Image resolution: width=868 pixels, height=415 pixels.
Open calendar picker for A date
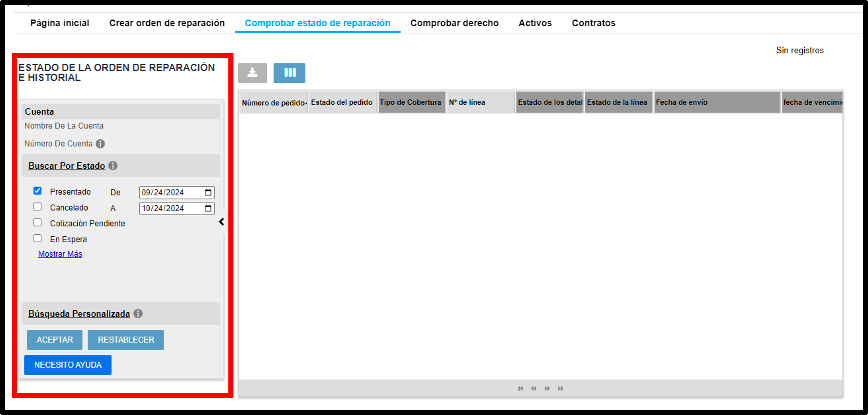point(208,208)
